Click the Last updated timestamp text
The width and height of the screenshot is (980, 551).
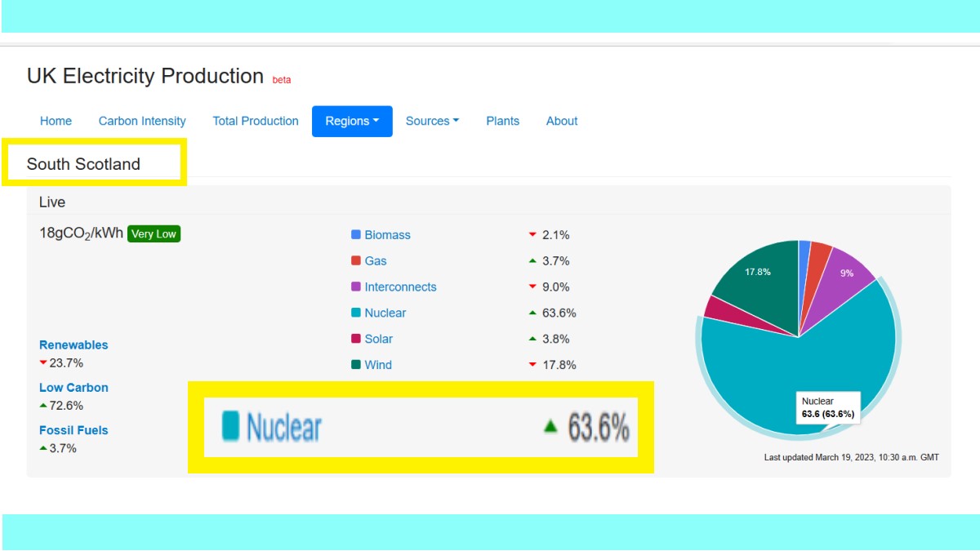[x=851, y=458]
